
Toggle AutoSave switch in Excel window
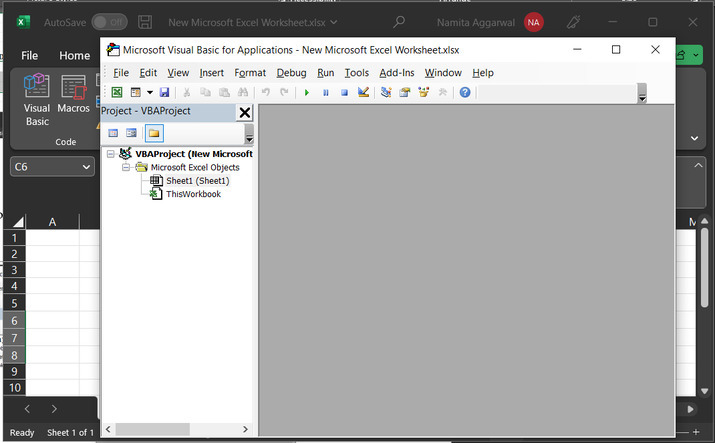tap(109, 22)
